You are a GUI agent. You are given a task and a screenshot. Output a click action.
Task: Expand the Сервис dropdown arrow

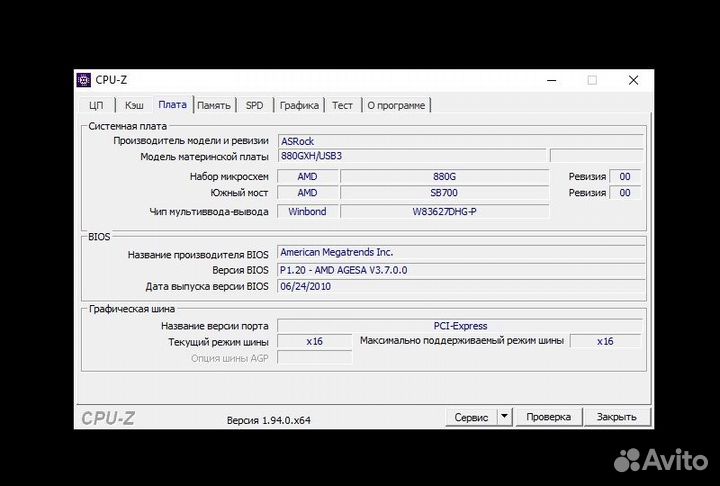504,417
